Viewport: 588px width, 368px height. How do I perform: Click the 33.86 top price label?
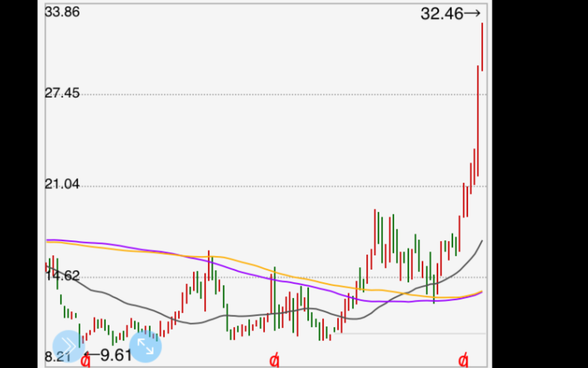pos(62,12)
